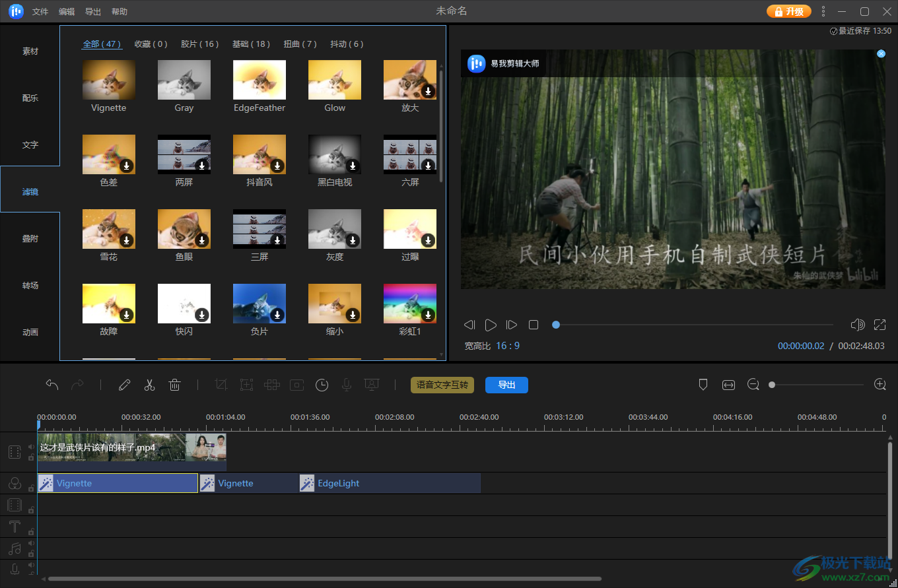Viewport: 898px width, 588px height.
Task: Split clip with the scissors tool
Action: coord(149,385)
